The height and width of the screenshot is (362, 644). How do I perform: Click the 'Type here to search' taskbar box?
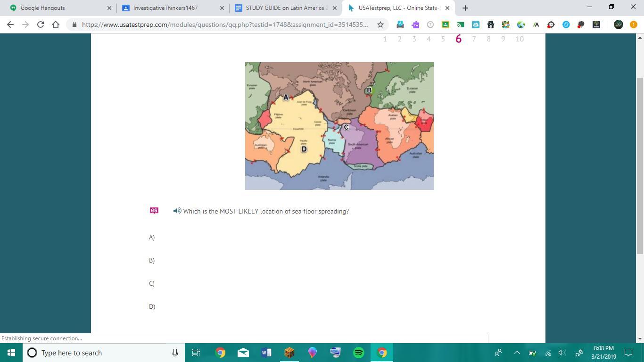coord(103,353)
